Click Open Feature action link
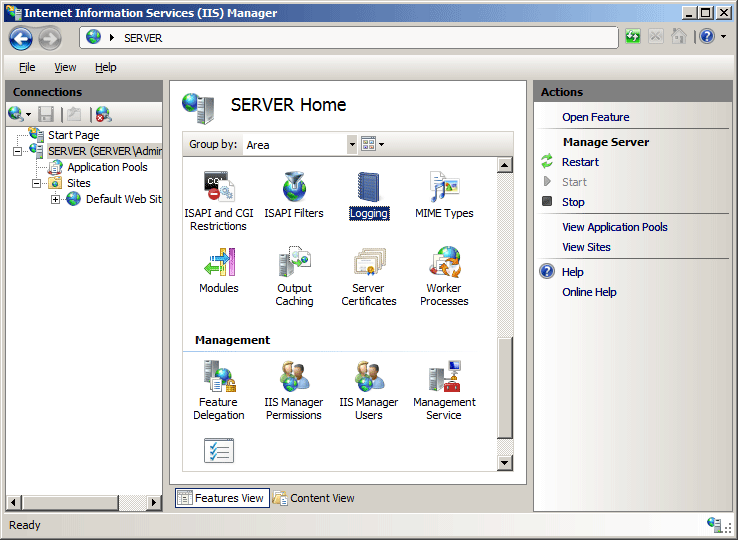Image resolution: width=738 pixels, height=540 pixels. tap(595, 117)
